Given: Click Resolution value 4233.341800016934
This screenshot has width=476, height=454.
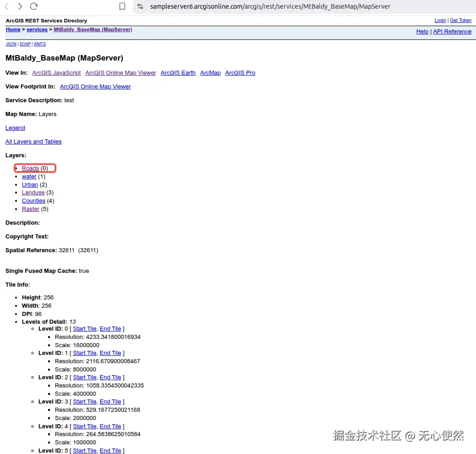Looking at the screenshot, I should coord(113,337).
